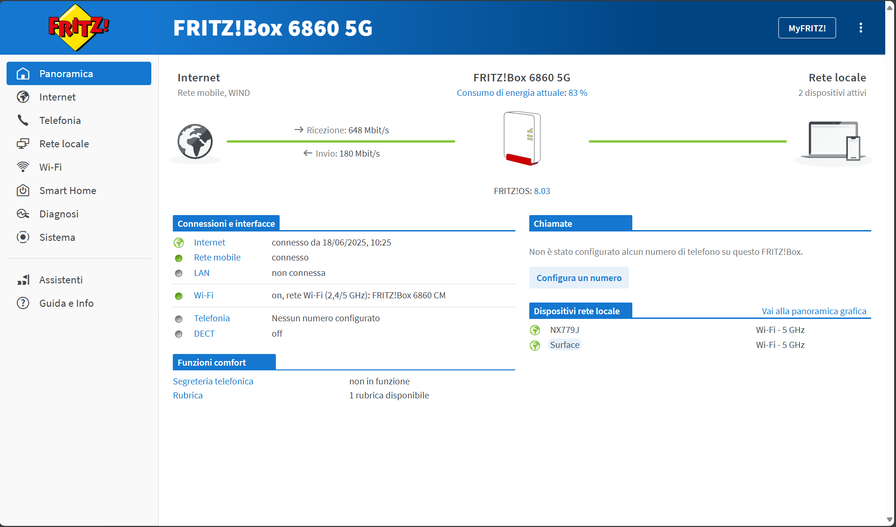The height and width of the screenshot is (527, 896).
Task: Click grey status dot beside DECT
Action: pos(179,334)
